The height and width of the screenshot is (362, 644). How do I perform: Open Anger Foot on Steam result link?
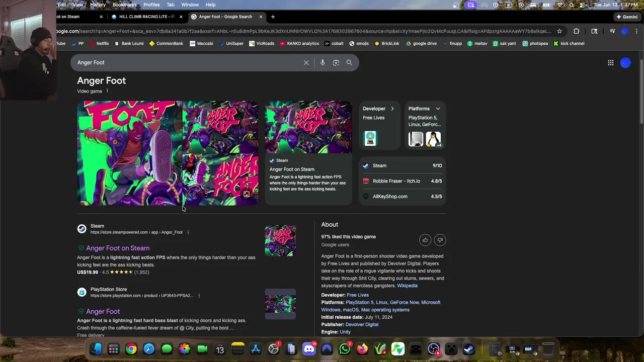[x=118, y=248]
